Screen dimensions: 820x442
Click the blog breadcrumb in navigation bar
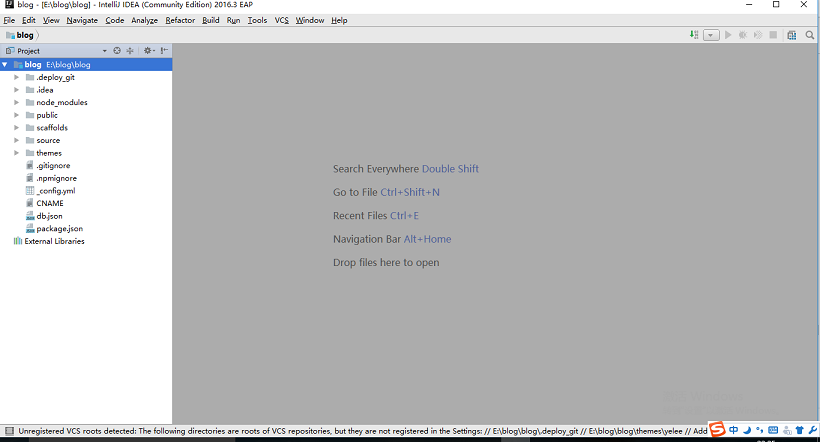[x=20, y=35]
